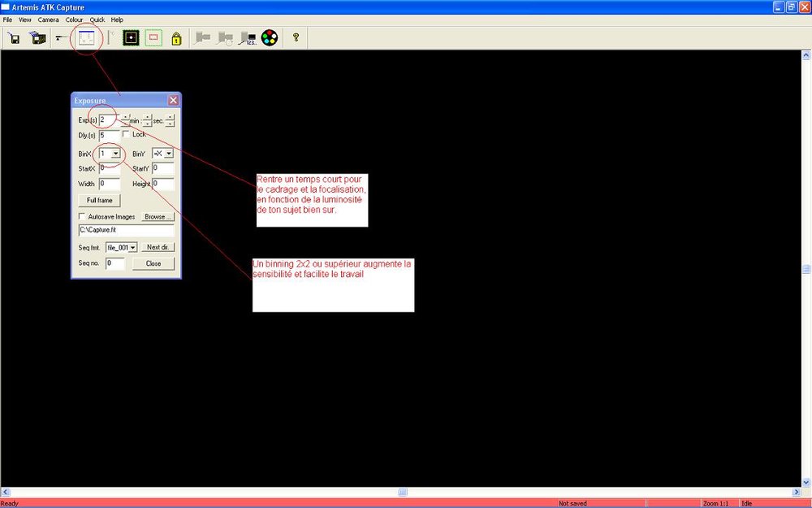
Task: Click the black target reticle icon
Action: tap(131, 38)
